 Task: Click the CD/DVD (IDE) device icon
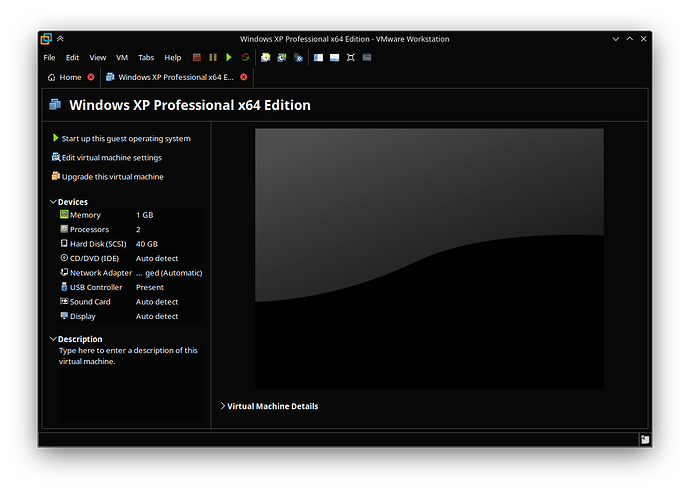point(64,258)
